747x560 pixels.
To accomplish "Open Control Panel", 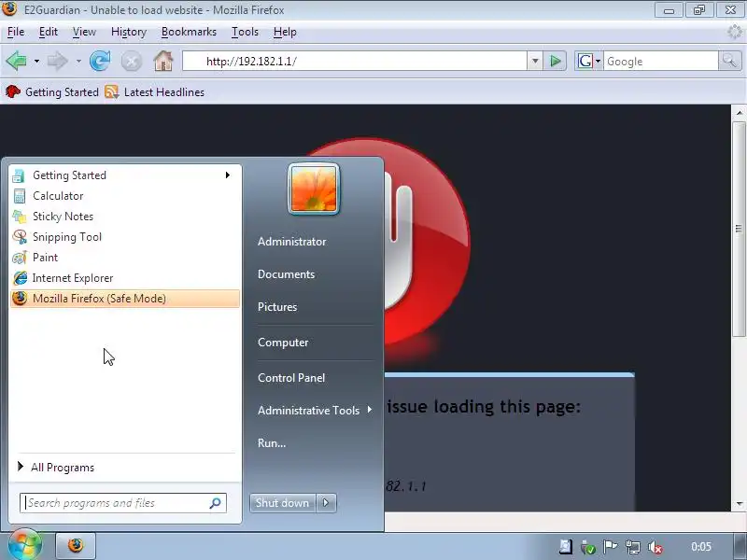I will tap(291, 378).
